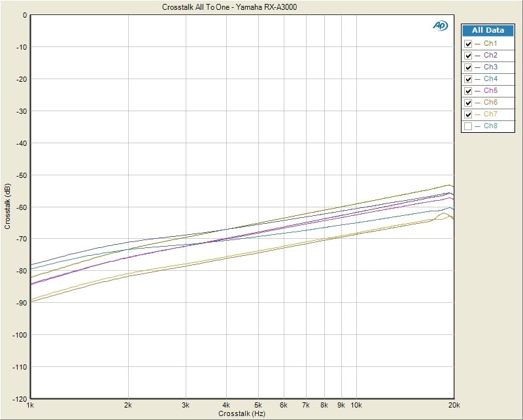Enable the unchecked Ch8 checkbox
This screenshot has height=420, width=523.
pos(467,126)
